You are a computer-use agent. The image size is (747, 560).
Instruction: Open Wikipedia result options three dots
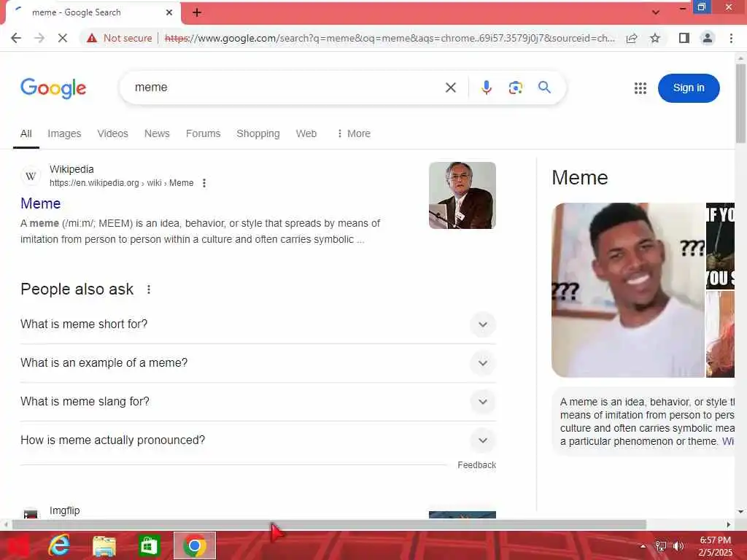point(204,183)
